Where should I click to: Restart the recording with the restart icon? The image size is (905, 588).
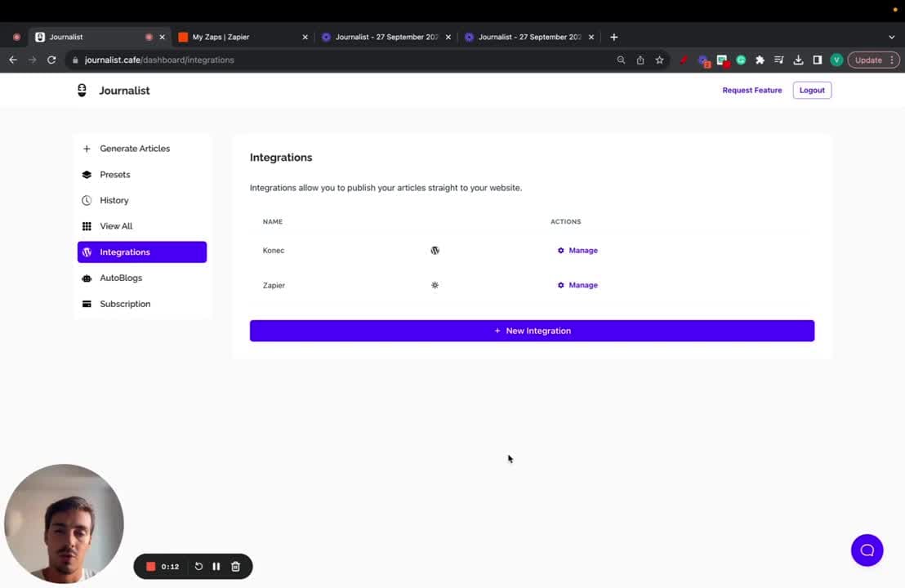[x=198, y=566]
